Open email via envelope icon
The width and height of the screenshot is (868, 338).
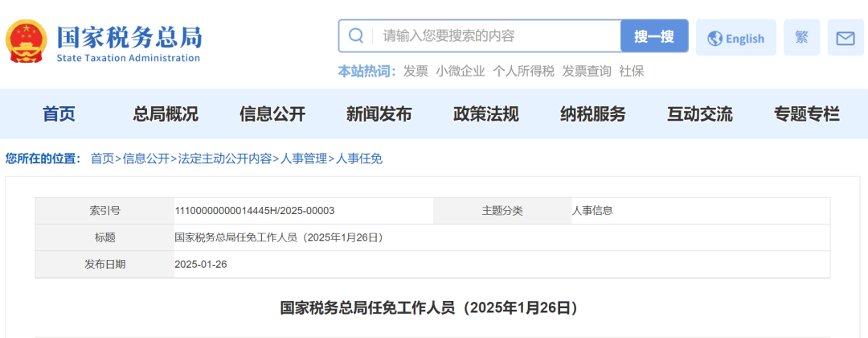(845, 38)
